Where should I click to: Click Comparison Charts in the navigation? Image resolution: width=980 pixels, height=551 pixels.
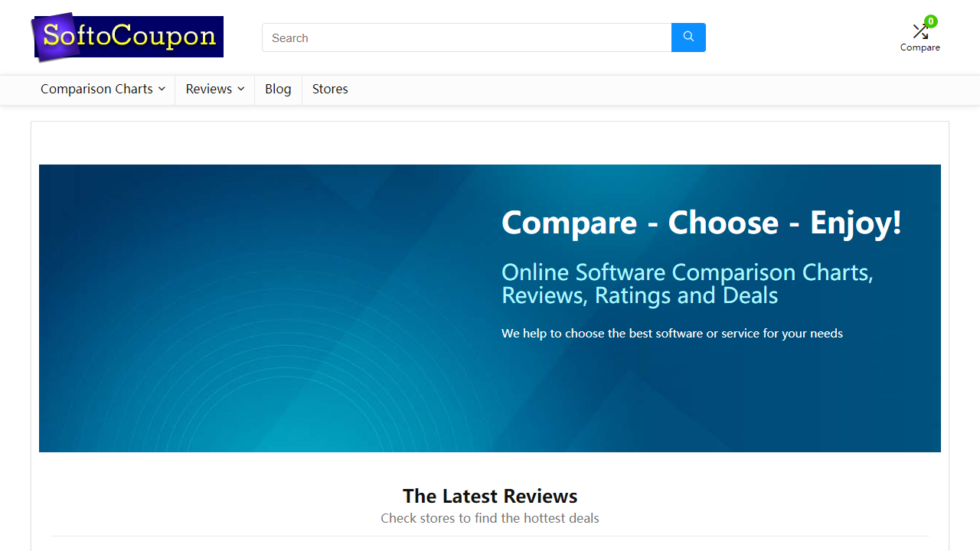point(96,90)
